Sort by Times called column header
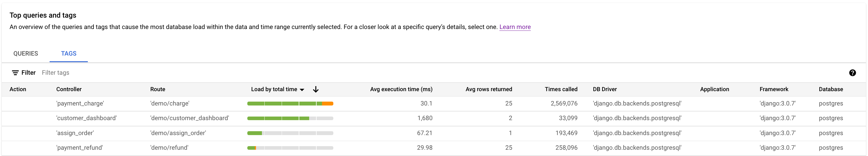 click(x=561, y=89)
